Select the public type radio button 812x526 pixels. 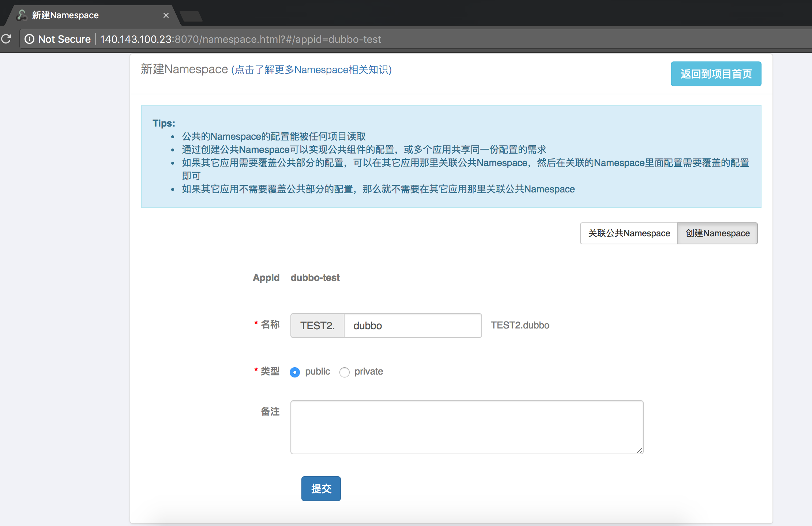[x=295, y=372]
